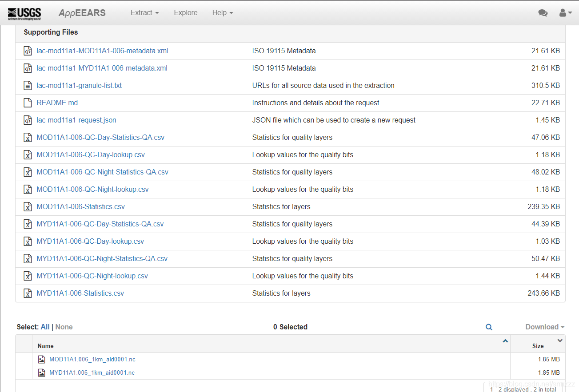The height and width of the screenshot is (392, 579).
Task: Click '310.5 KB' size of granule list
Action: tap(546, 86)
